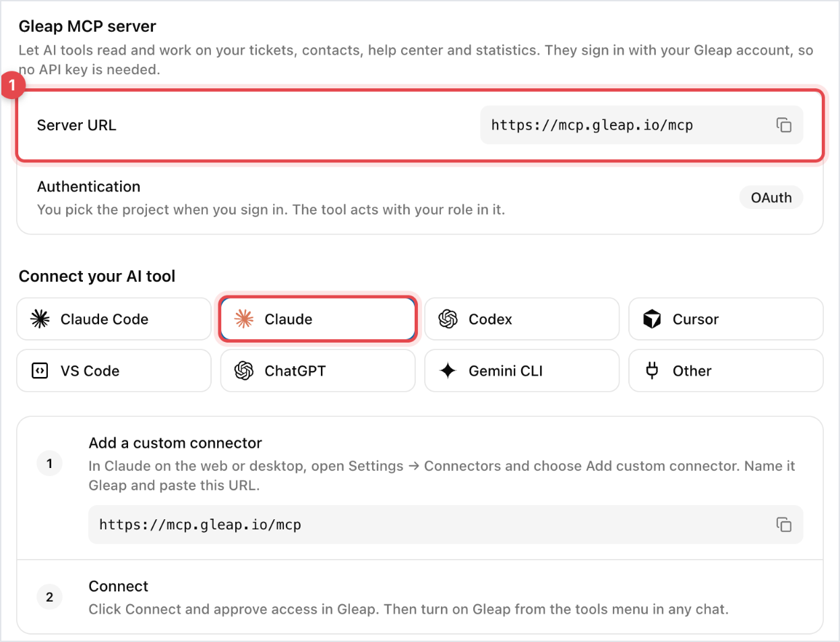Click the orange Claude logo icon
Viewport: 840px width, 642px height.
click(x=243, y=319)
